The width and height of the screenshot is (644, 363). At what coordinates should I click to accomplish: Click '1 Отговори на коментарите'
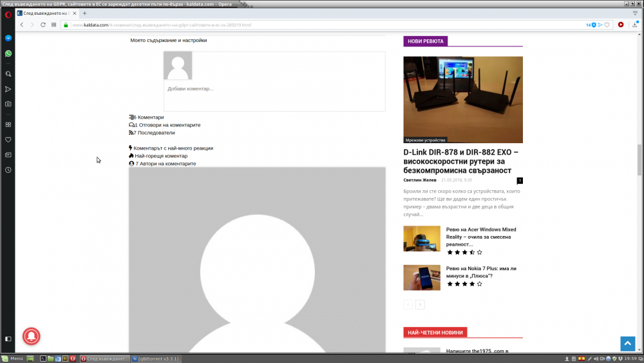[165, 125]
